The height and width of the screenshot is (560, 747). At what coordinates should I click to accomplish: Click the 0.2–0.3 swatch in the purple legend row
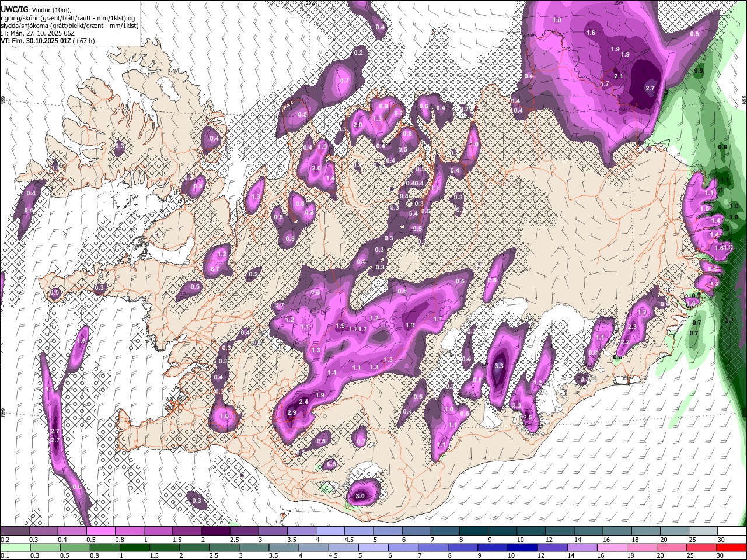(x=15, y=531)
